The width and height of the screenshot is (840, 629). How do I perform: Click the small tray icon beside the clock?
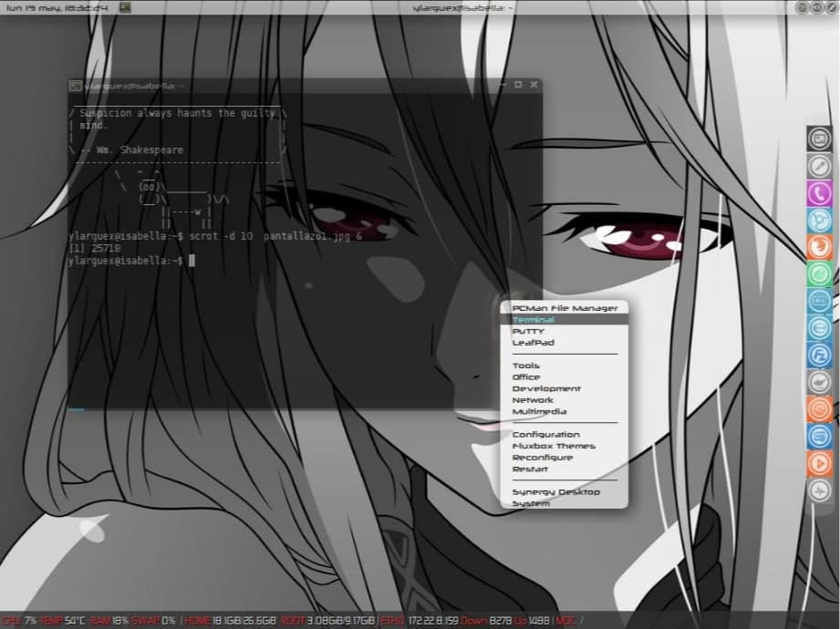coord(124,7)
